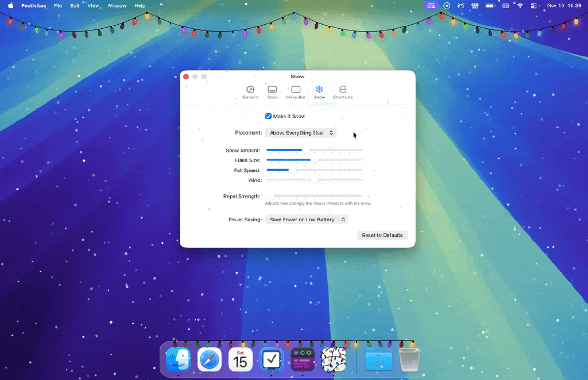Open the Shortcuts settings pane
Screen dimensions: 588x380
click(x=342, y=92)
